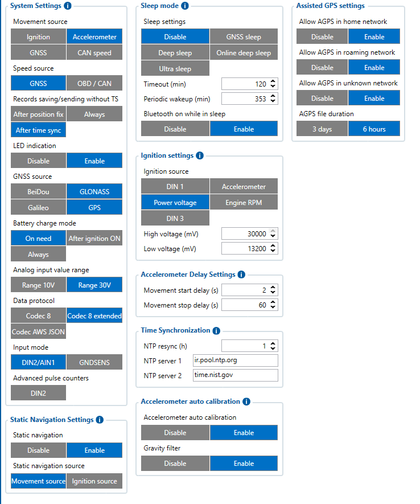Set AGPS file duration to 6 hours
This screenshot has height=504, width=420.
click(374, 129)
